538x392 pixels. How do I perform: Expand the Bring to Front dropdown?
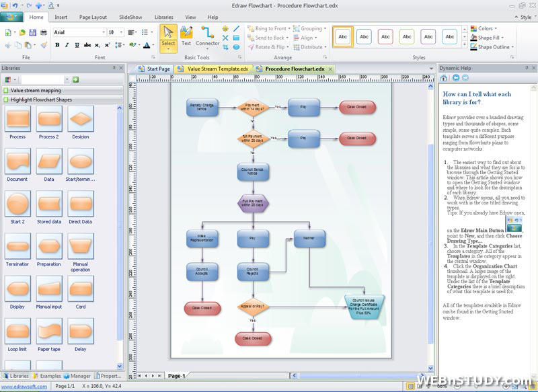[289, 28]
